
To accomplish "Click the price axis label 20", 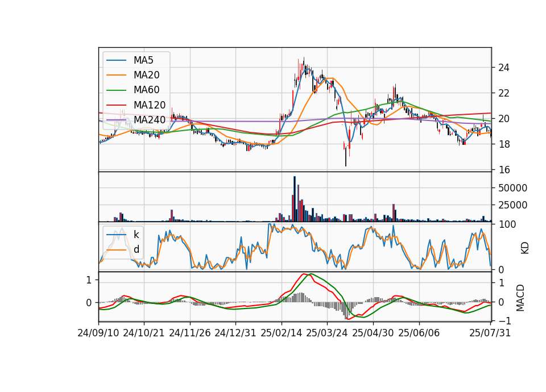I will click(504, 119).
